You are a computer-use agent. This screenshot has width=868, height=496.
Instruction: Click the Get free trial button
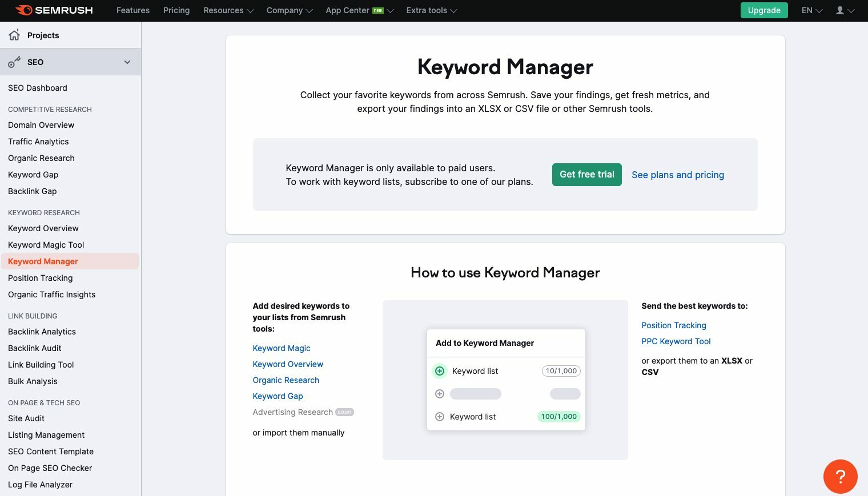click(x=587, y=175)
